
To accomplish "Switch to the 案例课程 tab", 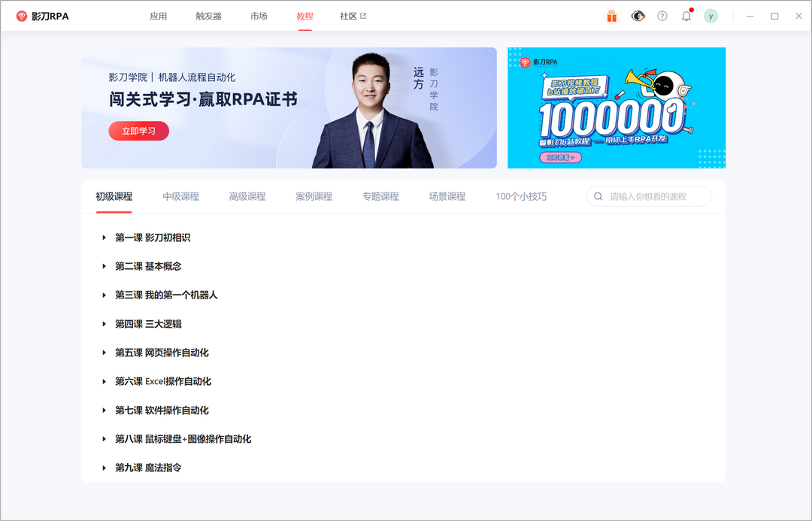I will (314, 195).
